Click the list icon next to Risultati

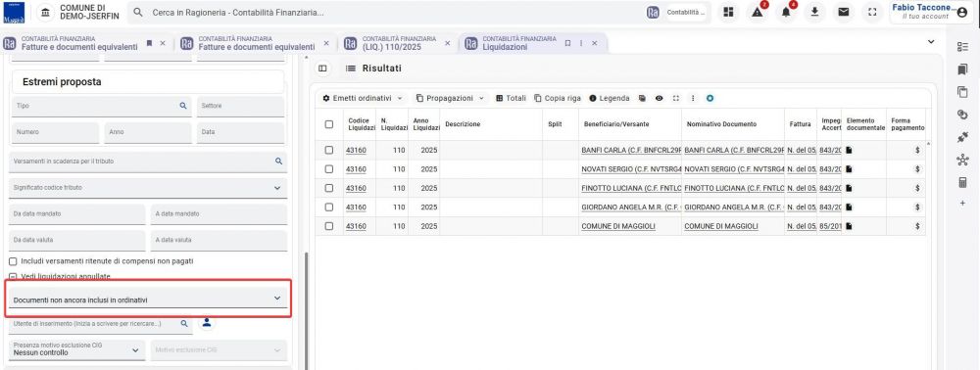(x=351, y=69)
